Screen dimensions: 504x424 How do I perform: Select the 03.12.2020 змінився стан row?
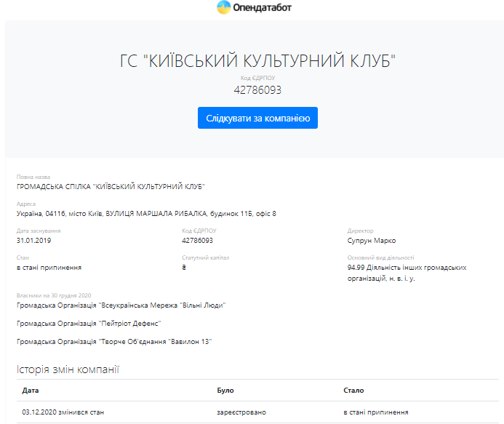coord(63,412)
